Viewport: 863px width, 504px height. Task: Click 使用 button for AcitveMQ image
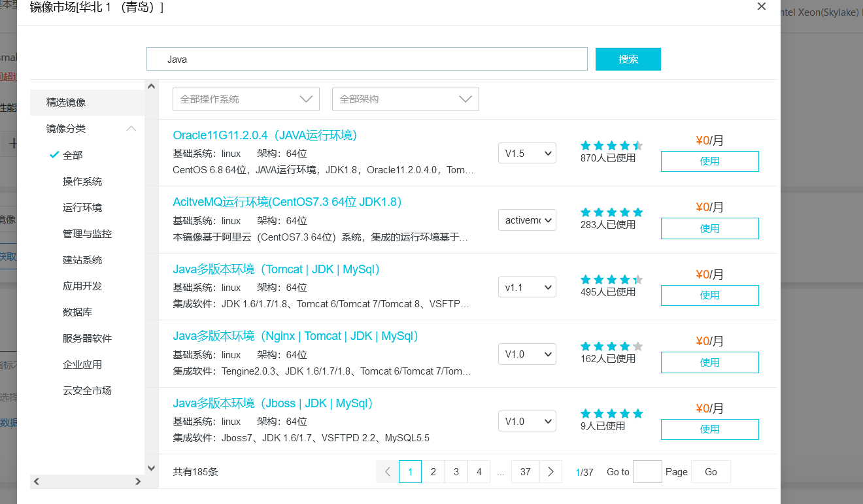(709, 228)
